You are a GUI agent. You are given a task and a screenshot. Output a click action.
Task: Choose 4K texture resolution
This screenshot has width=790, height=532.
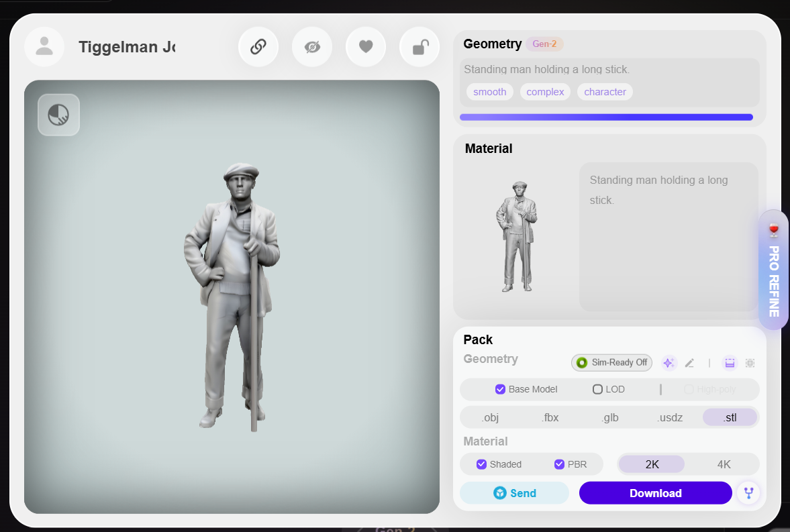pyautogui.click(x=724, y=464)
